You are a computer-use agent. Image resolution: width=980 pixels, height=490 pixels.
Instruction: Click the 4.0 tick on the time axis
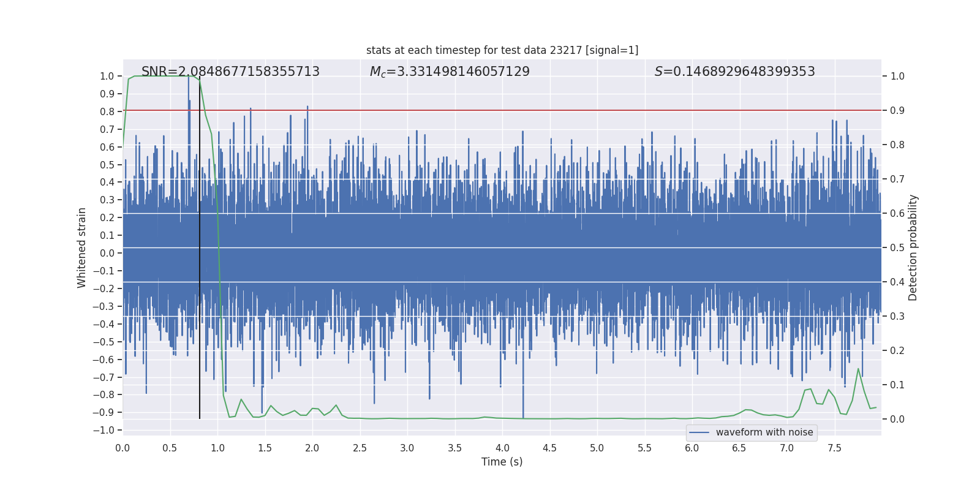pyautogui.click(x=502, y=448)
